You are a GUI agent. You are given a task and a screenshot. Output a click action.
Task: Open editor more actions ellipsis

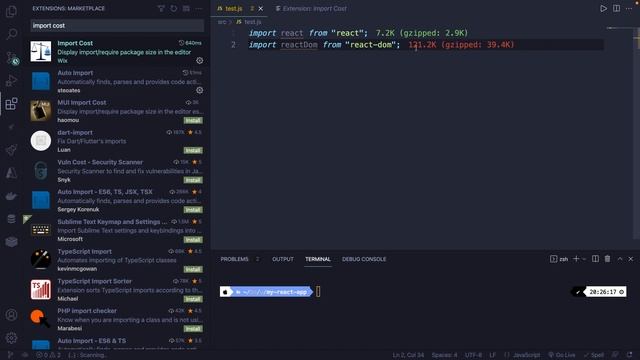pos(629,9)
